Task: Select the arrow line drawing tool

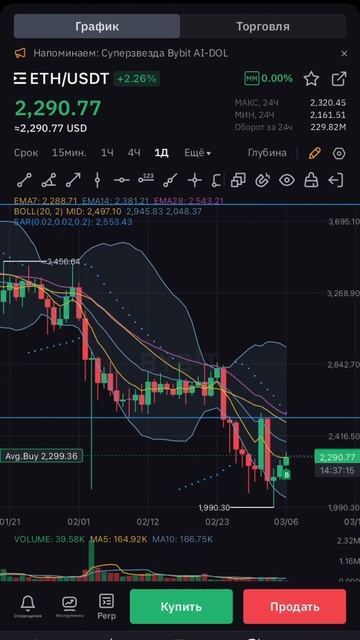Action: (x=73, y=180)
